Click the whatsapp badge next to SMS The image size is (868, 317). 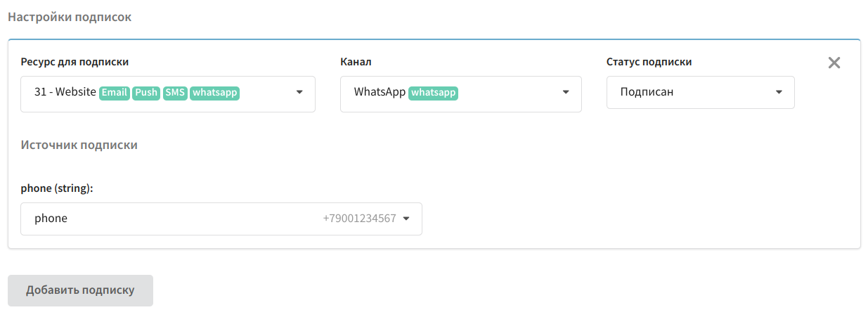point(215,93)
